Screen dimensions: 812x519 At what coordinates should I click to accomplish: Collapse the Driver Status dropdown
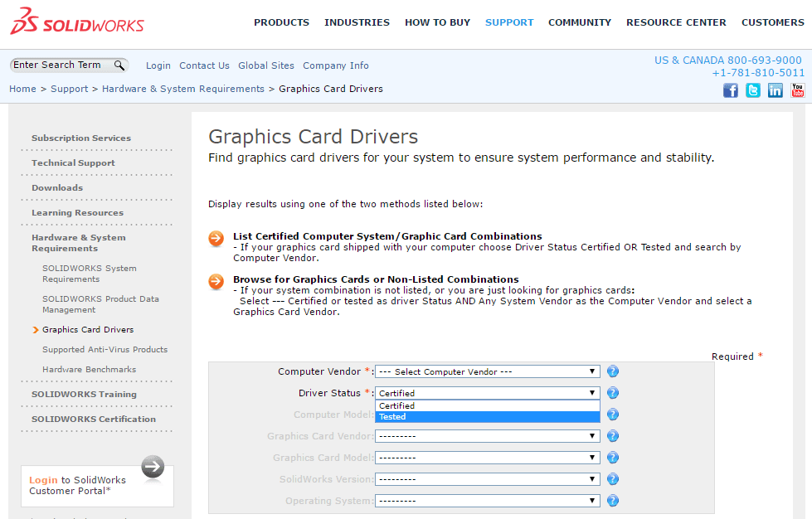tap(488, 393)
